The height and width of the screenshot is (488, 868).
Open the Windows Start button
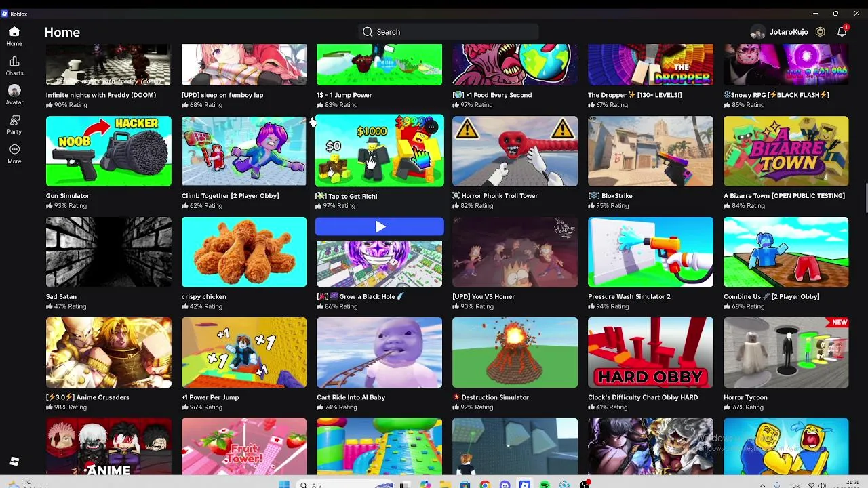pos(284,485)
